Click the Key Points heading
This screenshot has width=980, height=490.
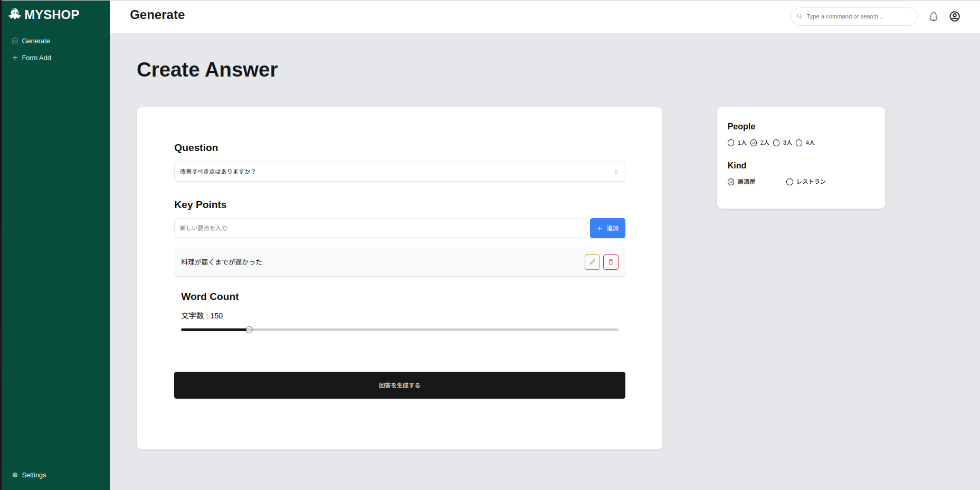click(x=200, y=205)
